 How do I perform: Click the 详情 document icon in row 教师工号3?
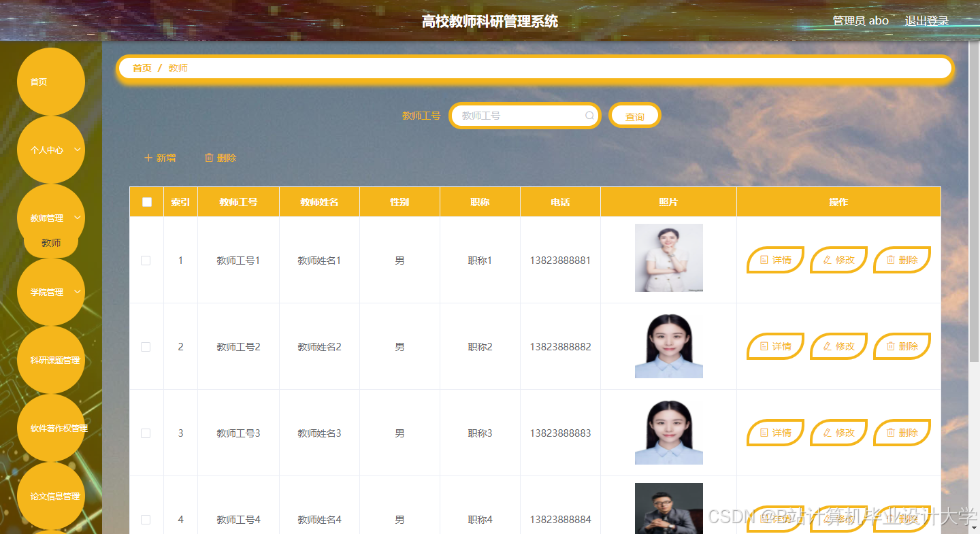[764, 433]
